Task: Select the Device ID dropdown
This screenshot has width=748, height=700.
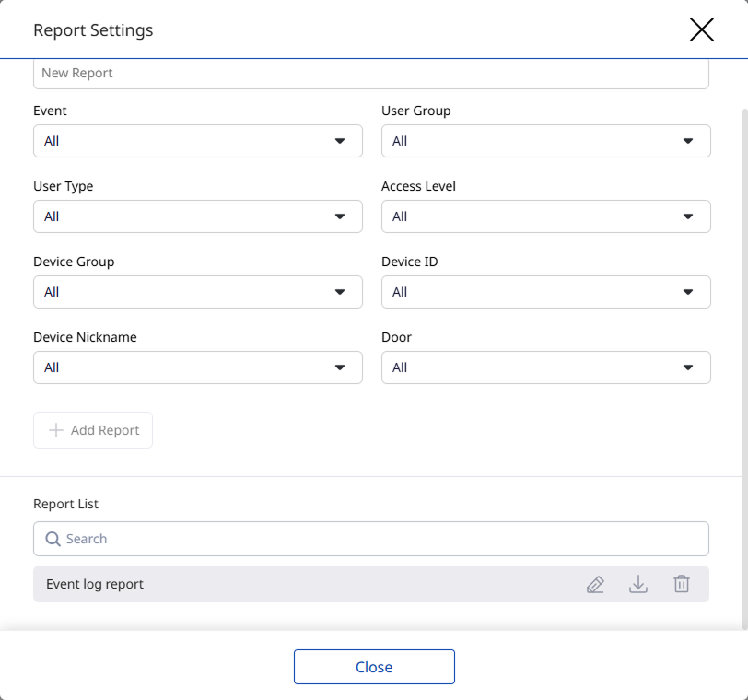Action: click(x=545, y=292)
